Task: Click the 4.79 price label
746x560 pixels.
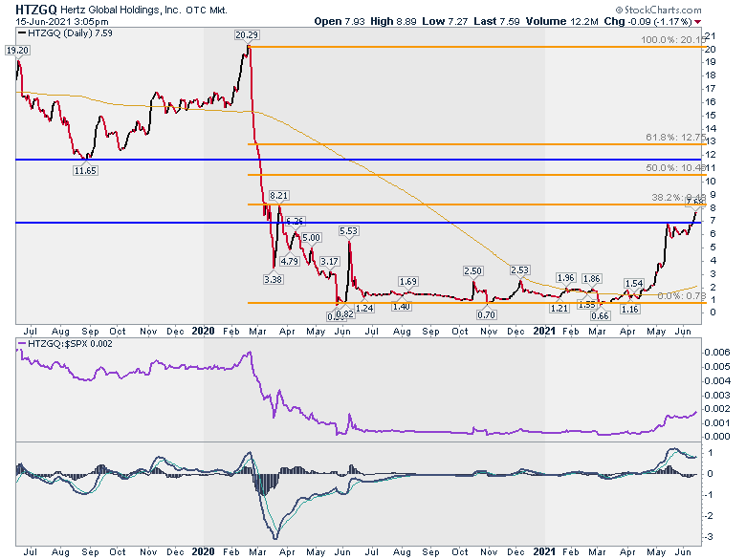Action: (289, 262)
